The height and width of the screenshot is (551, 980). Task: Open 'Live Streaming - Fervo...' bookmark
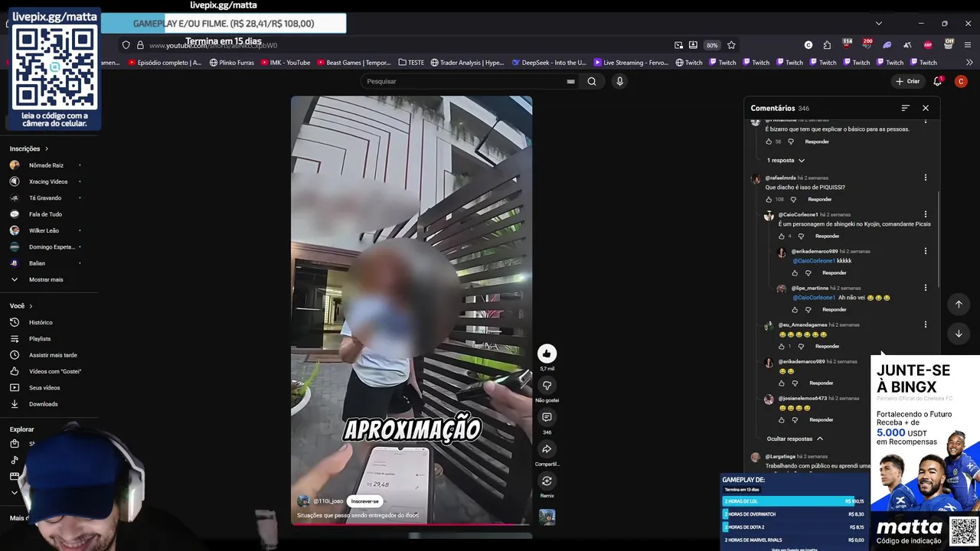(630, 63)
